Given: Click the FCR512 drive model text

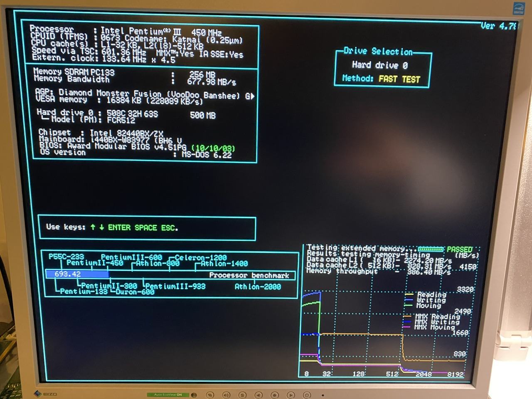Looking at the screenshot, I should [x=121, y=120].
